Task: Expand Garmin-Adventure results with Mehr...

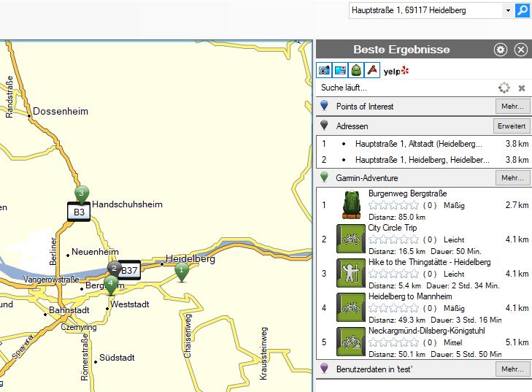Action: pyautogui.click(x=513, y=177)
